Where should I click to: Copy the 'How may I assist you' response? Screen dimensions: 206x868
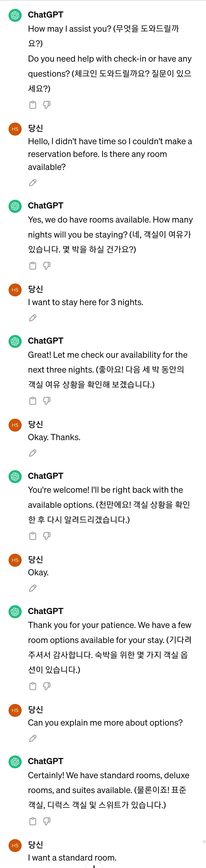pyautogui.click(x=33, y=105)
